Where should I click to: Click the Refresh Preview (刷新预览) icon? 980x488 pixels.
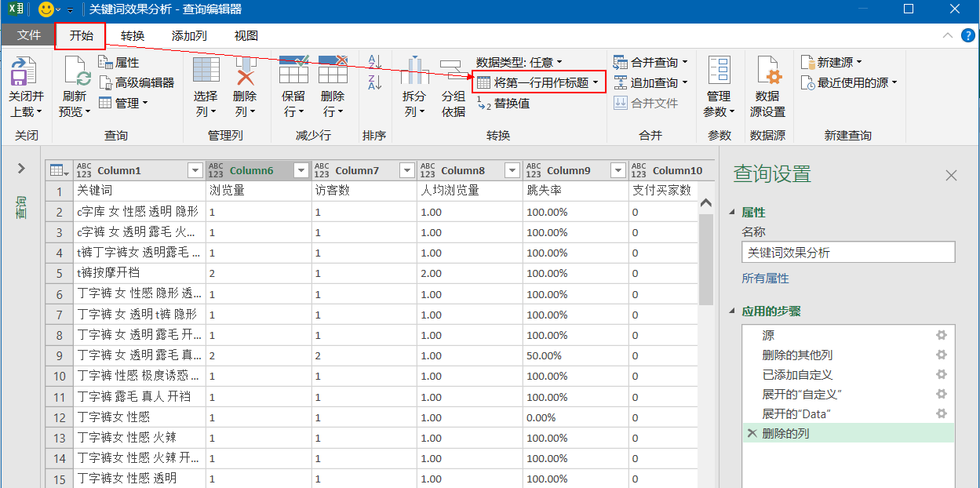(x=75, y=73)
